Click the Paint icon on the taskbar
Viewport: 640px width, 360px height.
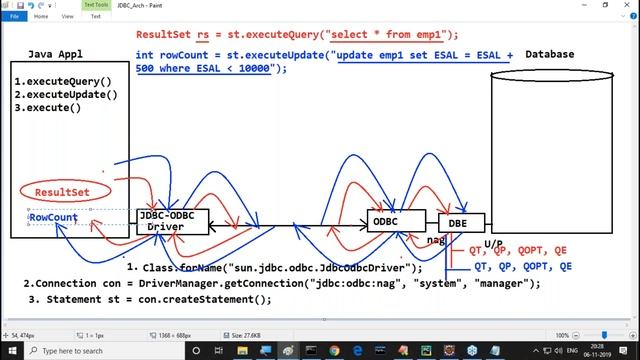tap(288, 351)
